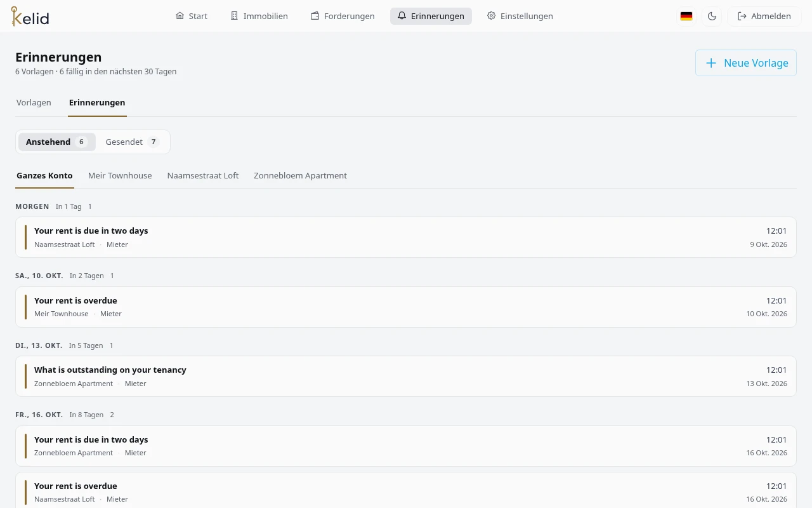Open language selector with German flag
812x508 pixels.
point(686,17)
